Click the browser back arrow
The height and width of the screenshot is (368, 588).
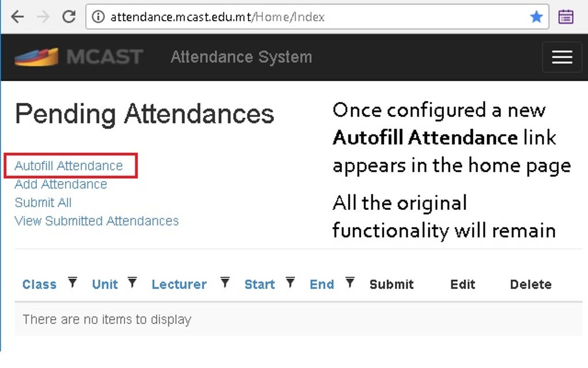[x=17, y=17]
